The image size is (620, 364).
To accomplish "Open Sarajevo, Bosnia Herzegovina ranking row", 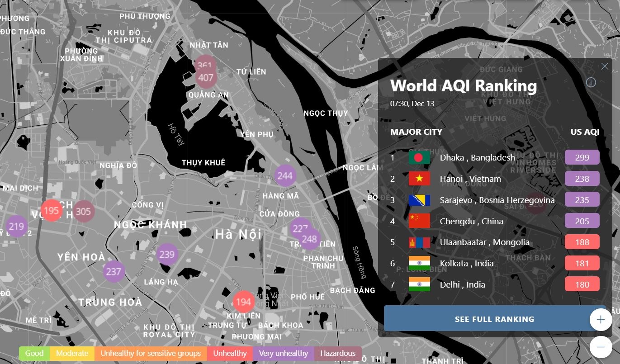I will pos(497,200).
